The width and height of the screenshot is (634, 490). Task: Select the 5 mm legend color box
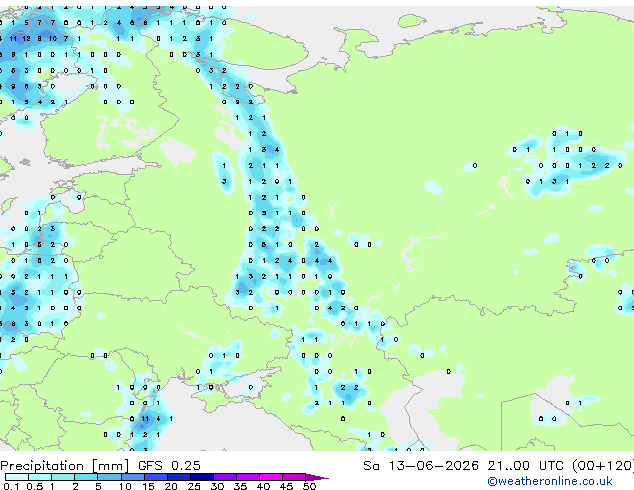click(x=109, y=477)
